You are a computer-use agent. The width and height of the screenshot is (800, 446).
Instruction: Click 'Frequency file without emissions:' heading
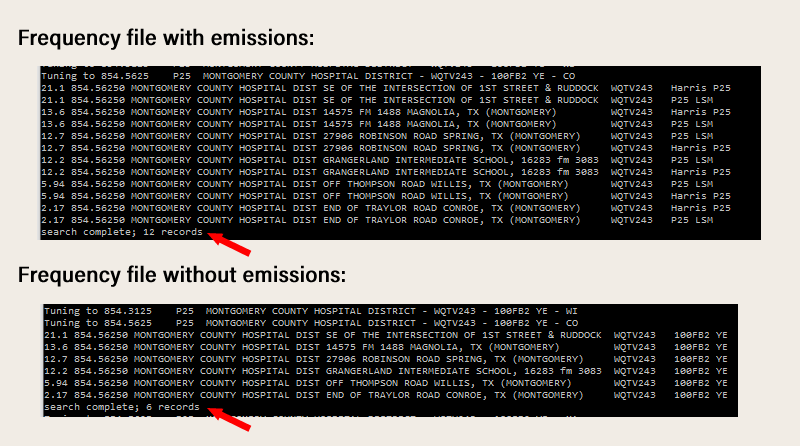click(x=182, y=275)
